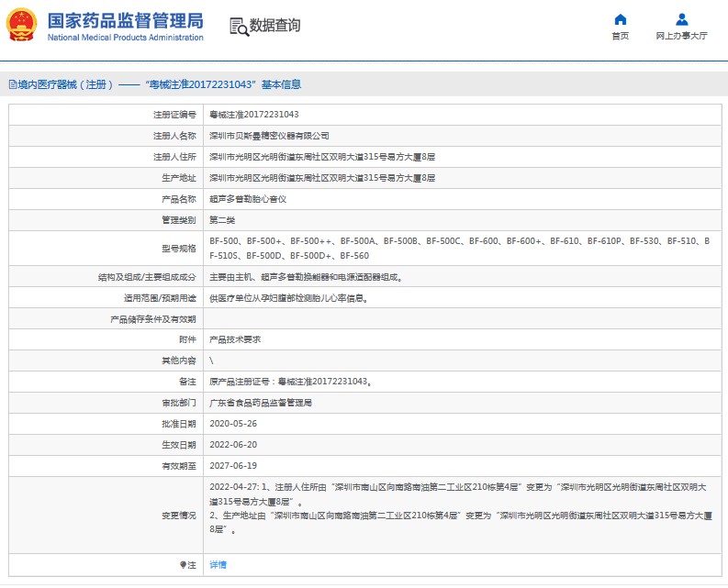Click the National Medical Products Administration subtitle
The width and height of the screenshot is (728, 588).
[x=125, y=38]
